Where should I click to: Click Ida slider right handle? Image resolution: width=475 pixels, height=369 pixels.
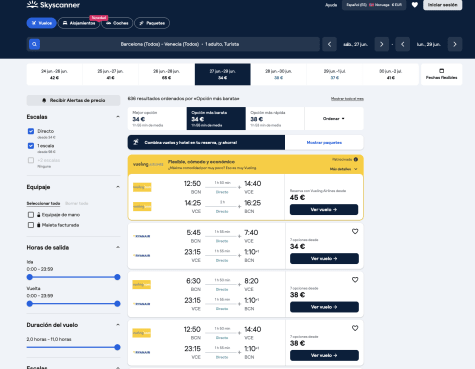coord(117,277)
